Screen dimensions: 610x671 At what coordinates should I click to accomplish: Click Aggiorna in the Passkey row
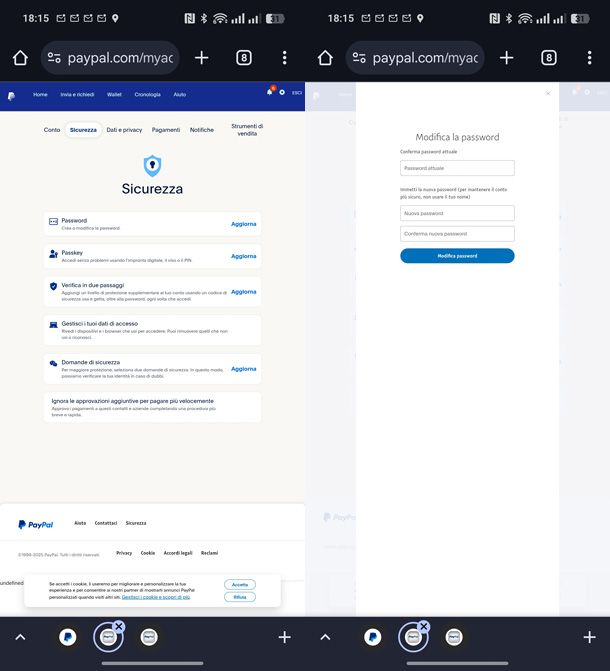pos(244,256)
